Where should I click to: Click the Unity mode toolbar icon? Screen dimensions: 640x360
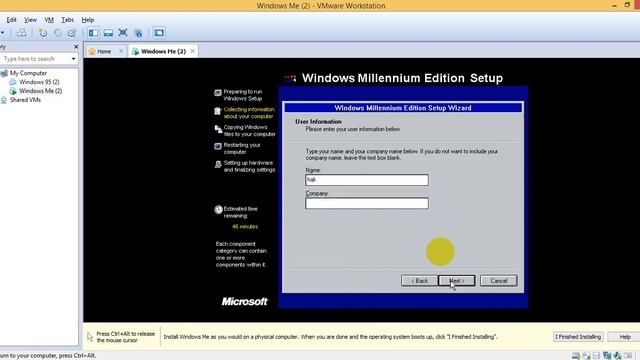(x=138, y=33)
